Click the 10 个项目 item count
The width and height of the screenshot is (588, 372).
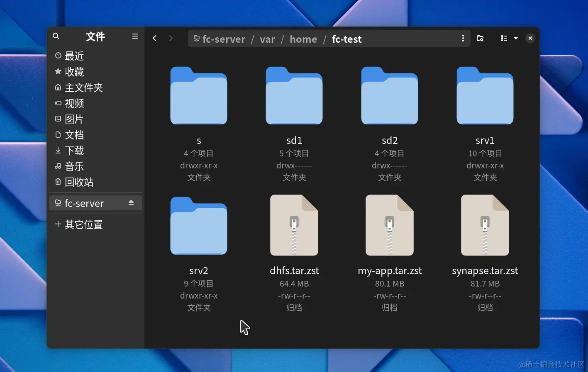485,153
